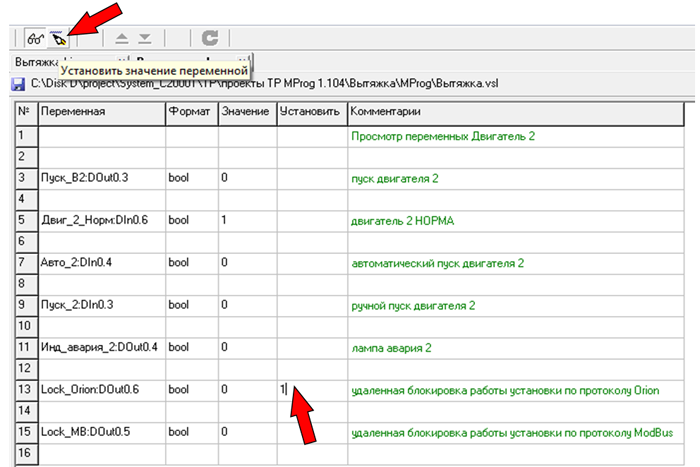
Task: Open the Вытяжка tab
Action: 32,62
